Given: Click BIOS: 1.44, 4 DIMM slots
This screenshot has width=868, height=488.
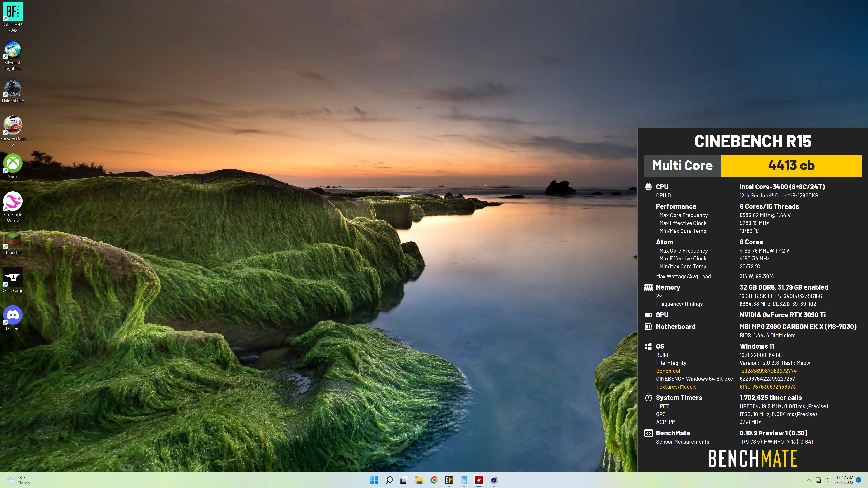Looking at the screenshot, I should [x=767, y=335].
